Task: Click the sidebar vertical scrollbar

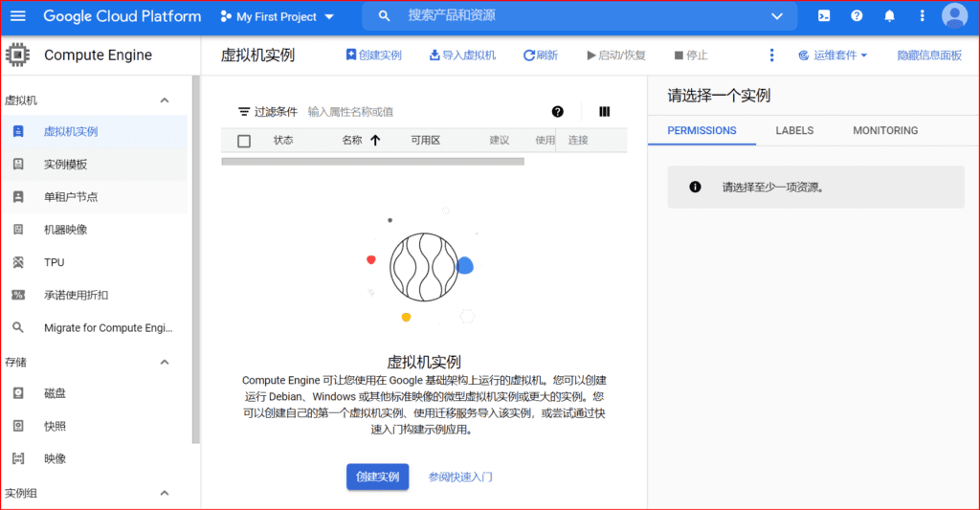Action: (x=195, y=259)
